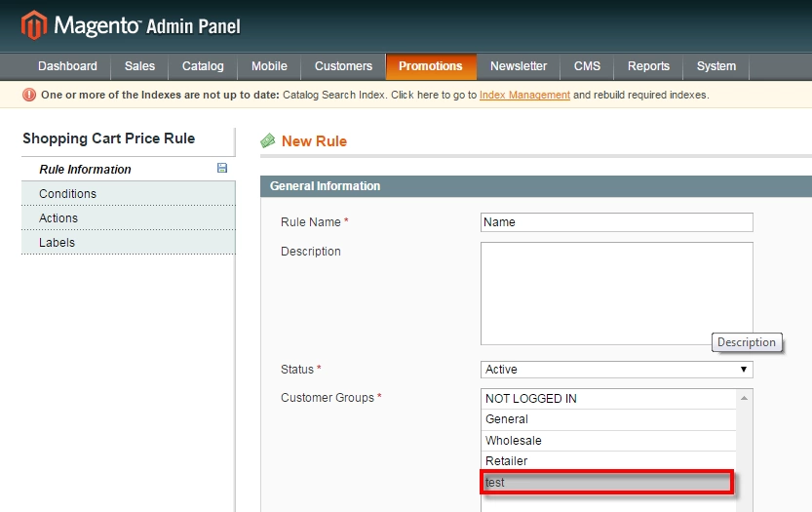The width and height of the screenshot is (812, 512).
Task: Open the Reports menu
Action: click(648, 66)
